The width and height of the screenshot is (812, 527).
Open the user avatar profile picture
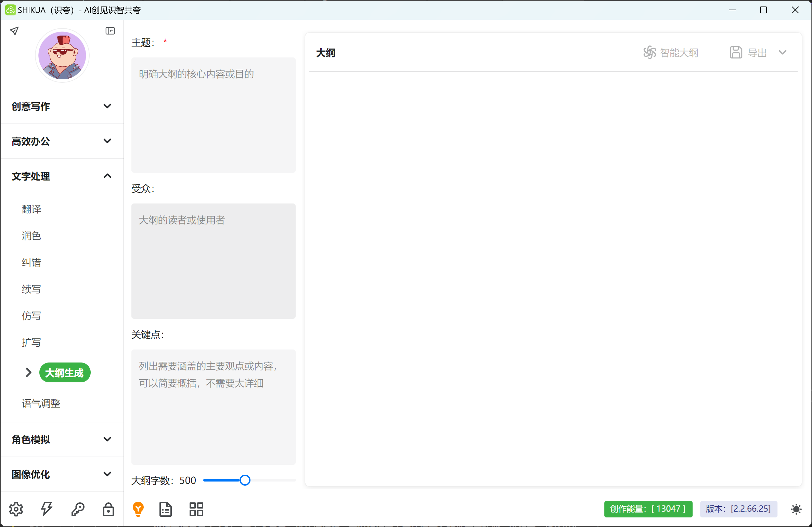click(x=62, y=55)
